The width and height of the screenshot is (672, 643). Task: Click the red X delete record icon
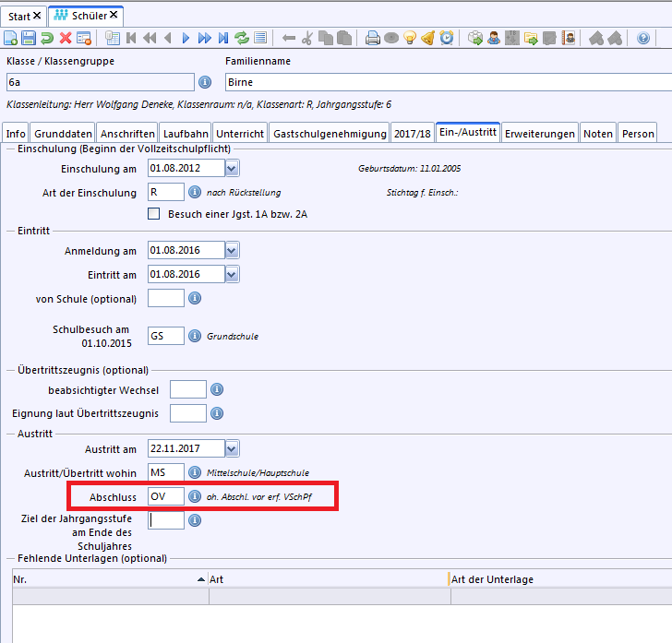point(66,38)
